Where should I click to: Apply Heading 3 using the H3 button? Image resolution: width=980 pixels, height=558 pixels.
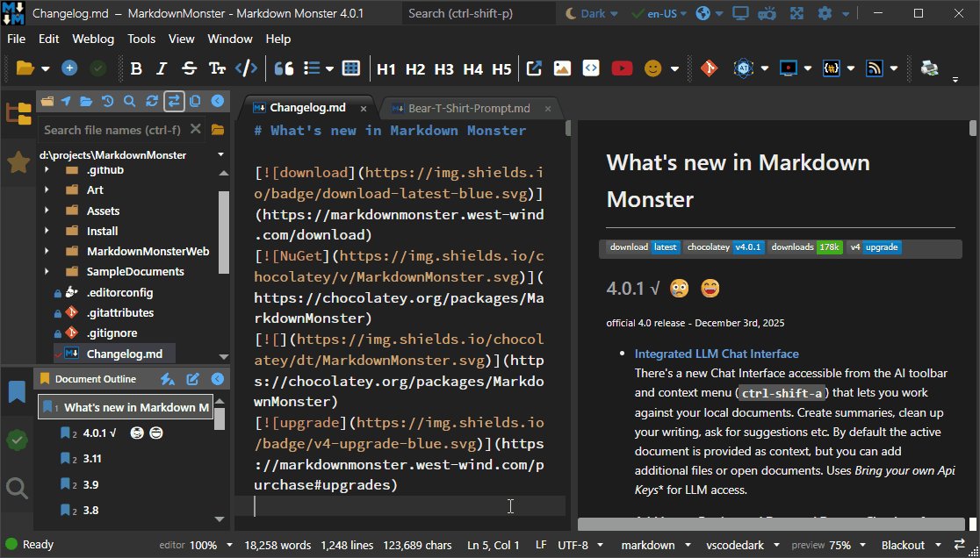pos(443,68)
